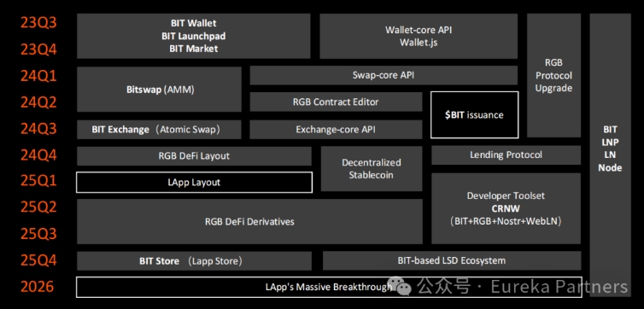The height and width of the screenshot is (309, 644).
Task: Click the BIT LNP LN Node column
Action: point(611,149)
